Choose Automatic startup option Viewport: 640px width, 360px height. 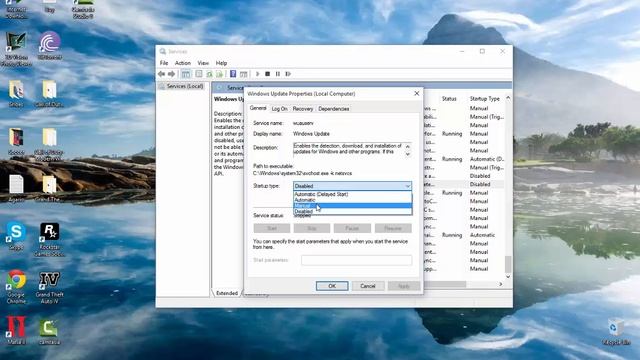point(353,200)
